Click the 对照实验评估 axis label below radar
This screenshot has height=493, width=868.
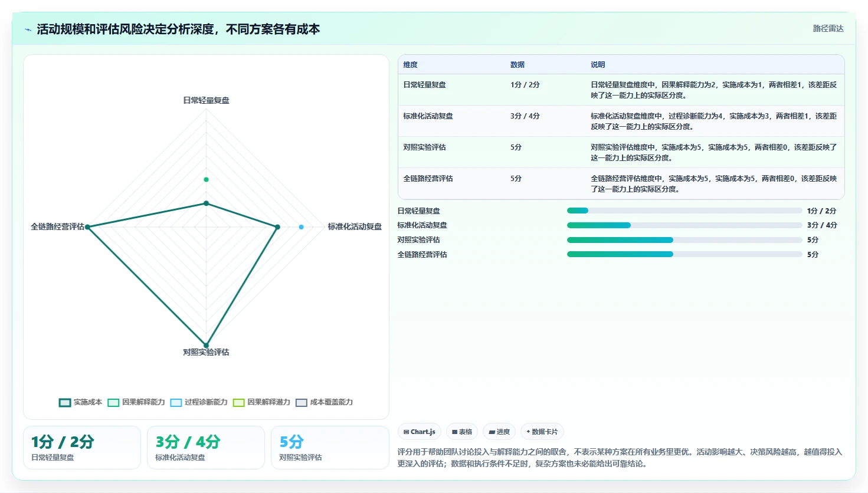[x=206, y=352]
